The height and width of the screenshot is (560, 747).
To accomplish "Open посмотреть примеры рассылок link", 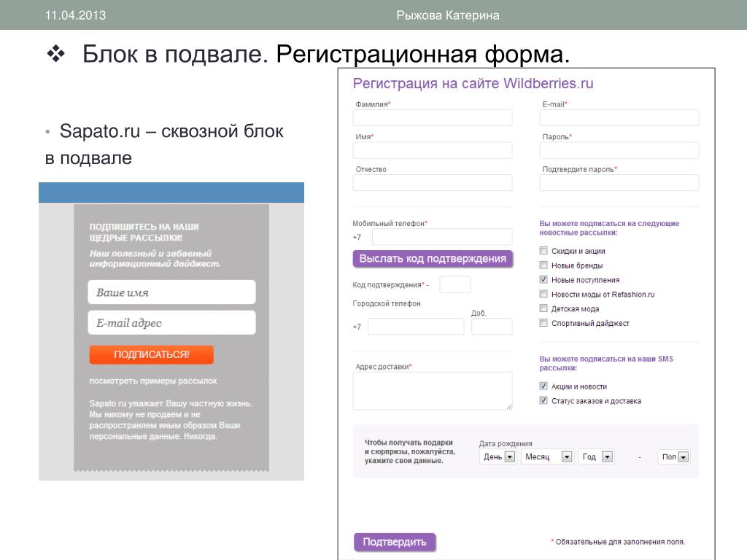I will pyautogui.click(x=153, y=381).
